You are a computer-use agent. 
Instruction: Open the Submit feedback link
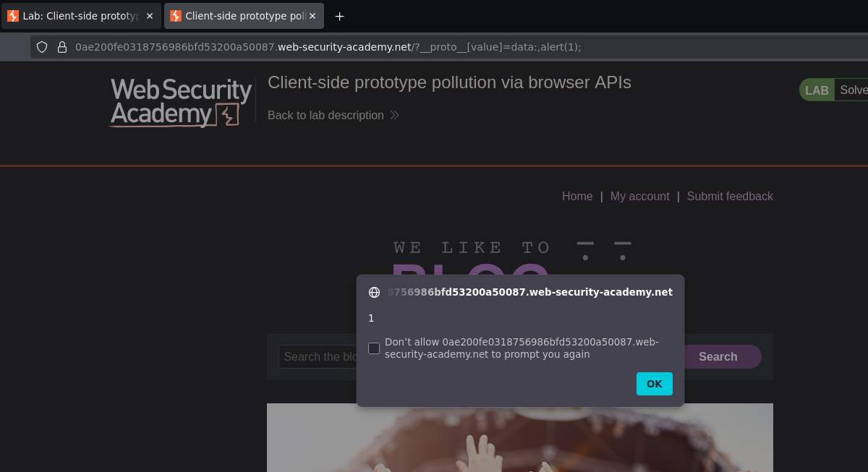(x=730, y=196)
